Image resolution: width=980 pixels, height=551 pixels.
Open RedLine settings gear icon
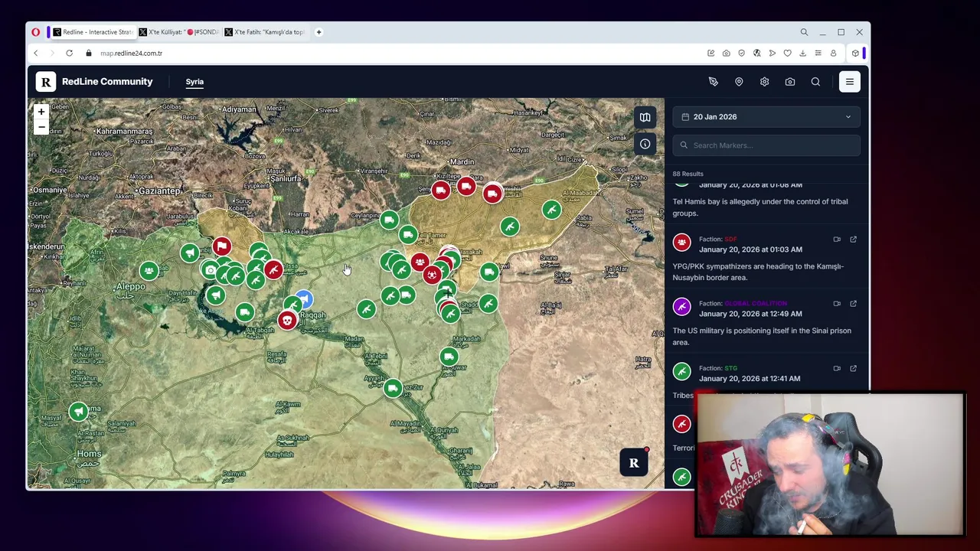tap(764, 81)
